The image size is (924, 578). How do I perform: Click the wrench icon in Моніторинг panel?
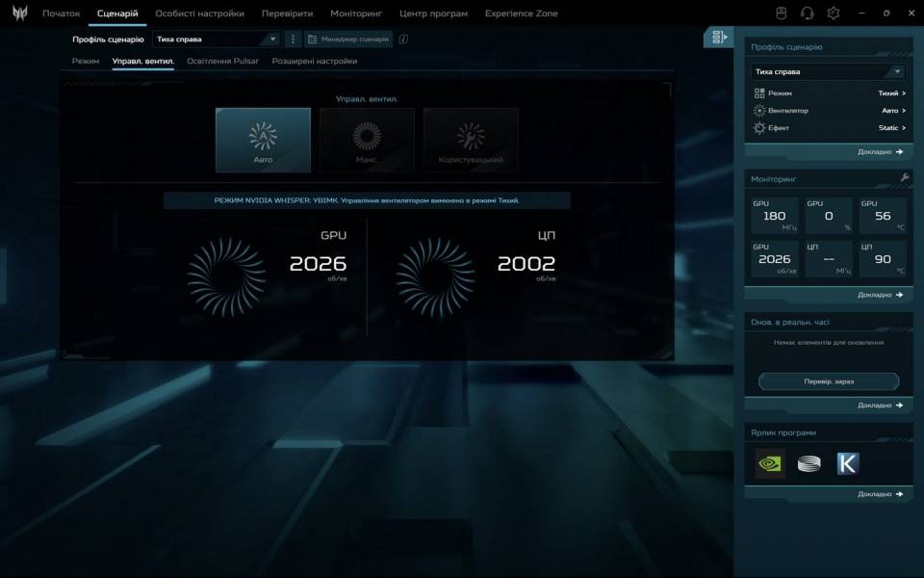pos(905,178)
